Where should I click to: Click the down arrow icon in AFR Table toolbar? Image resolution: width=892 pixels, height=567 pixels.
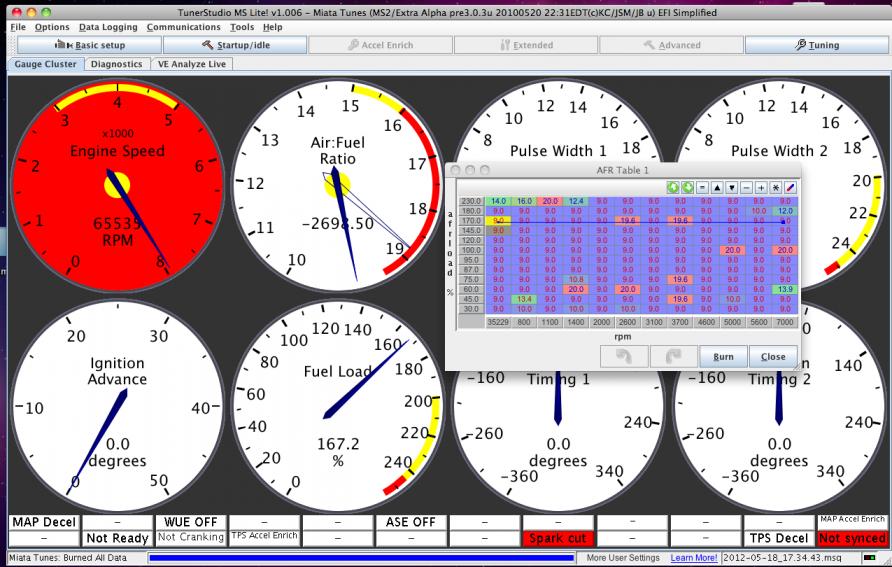[x=732, y=187]
